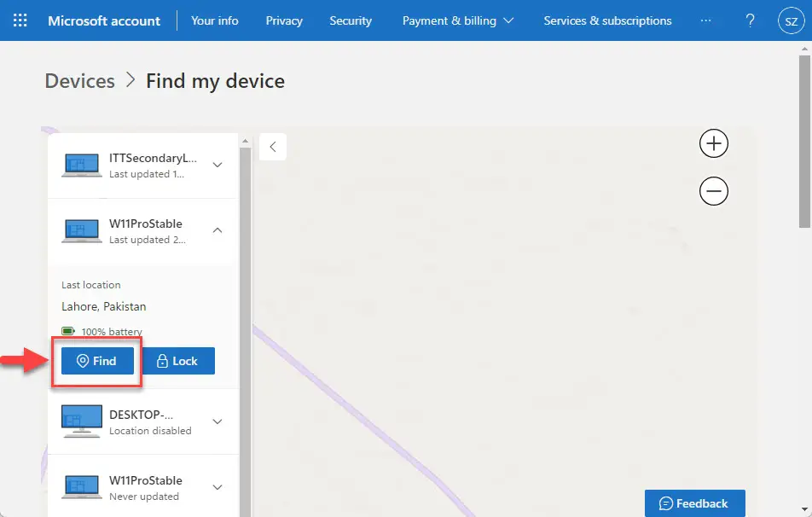Viewport: 812px width, 517px height.
Task: Open Services & subscriptions
Action: 607,20
